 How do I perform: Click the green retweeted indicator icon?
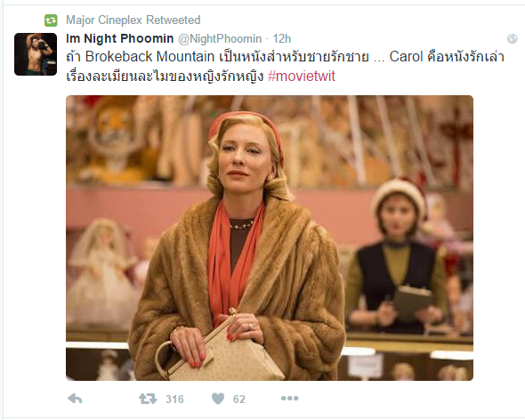pos(51,20)
